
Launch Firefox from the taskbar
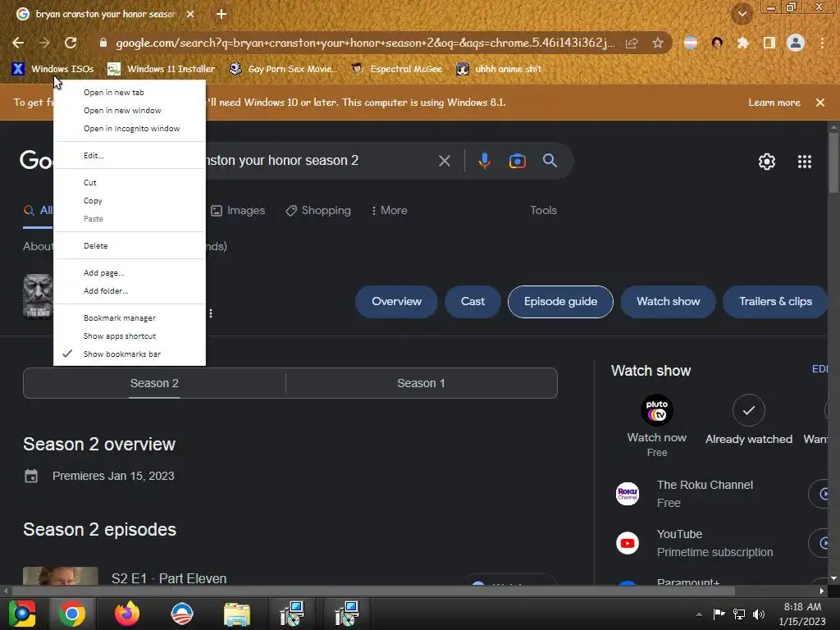pyautogui.click(x=127, y=614)
